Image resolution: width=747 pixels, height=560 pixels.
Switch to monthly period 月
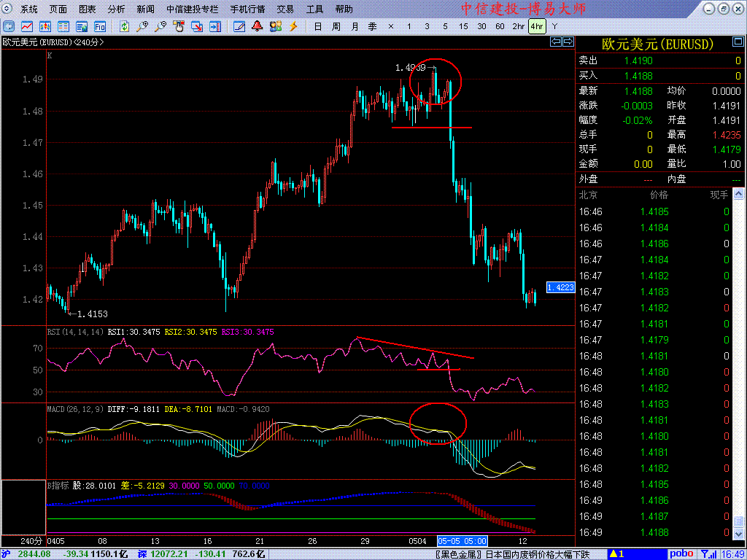tap(355, 27)
